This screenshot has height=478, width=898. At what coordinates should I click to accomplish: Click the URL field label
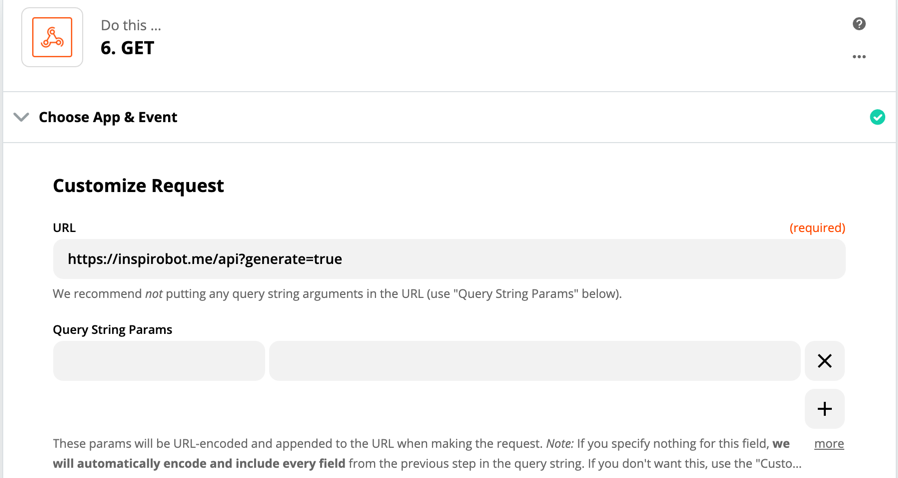tap(64, 228)
